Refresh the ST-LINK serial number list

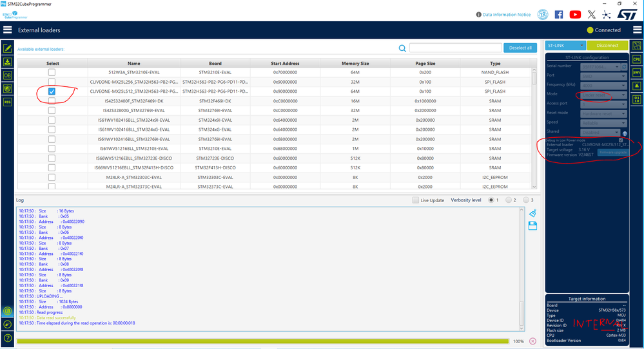pos(624,66)
